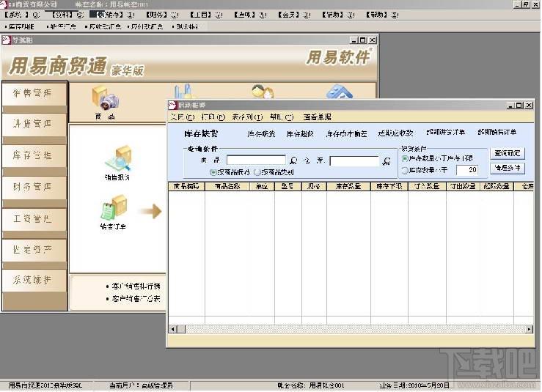Viewport: 542px width, 392px height.
Task: Click 查看单据 in alert dialog menu bar
Action: [318, 117]
